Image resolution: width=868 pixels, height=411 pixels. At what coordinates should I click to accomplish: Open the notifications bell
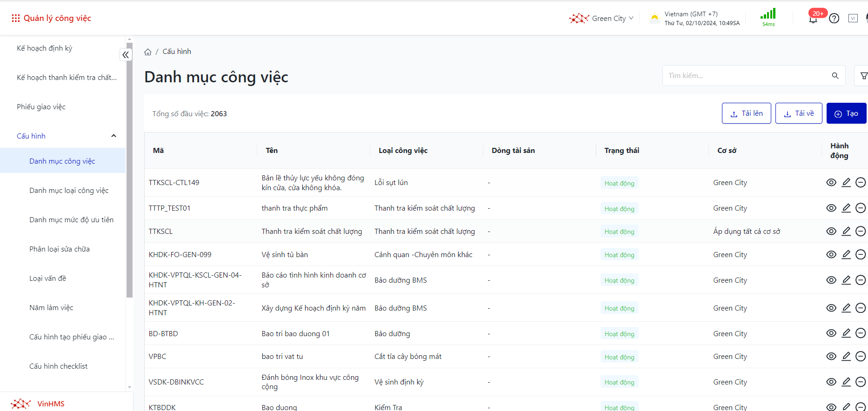point(813,19)
